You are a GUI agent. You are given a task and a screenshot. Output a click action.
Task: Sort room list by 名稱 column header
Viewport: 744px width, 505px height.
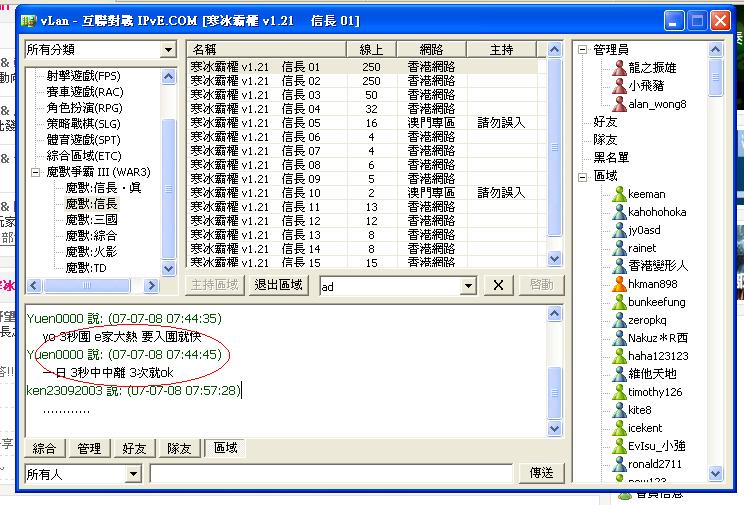click(266, 49)
